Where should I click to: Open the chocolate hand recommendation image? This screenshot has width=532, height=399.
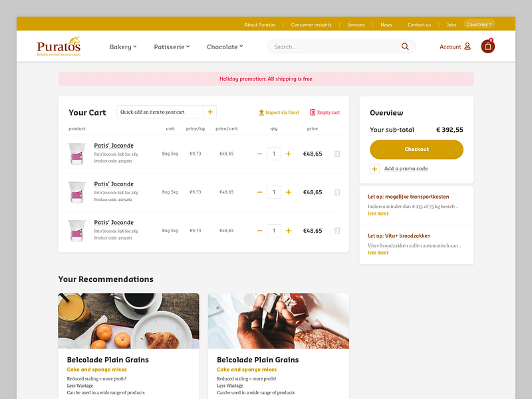point(279,321)
